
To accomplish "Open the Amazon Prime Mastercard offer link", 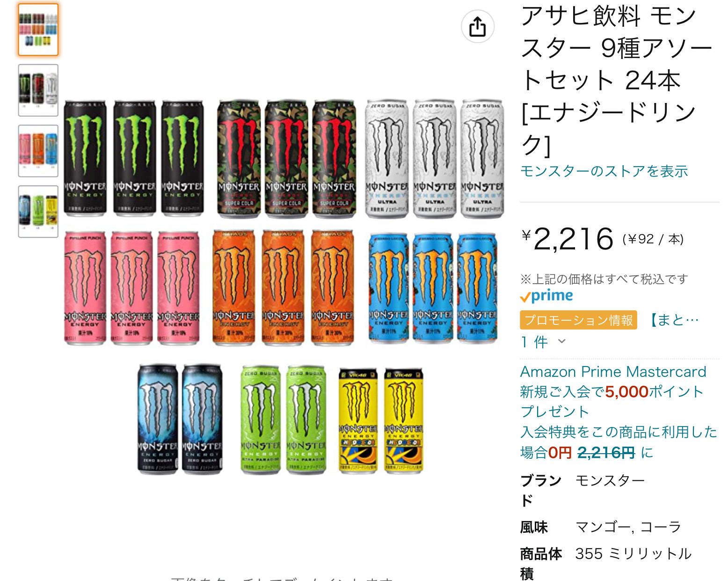I will pyautogui.click(x=613, y=372).
